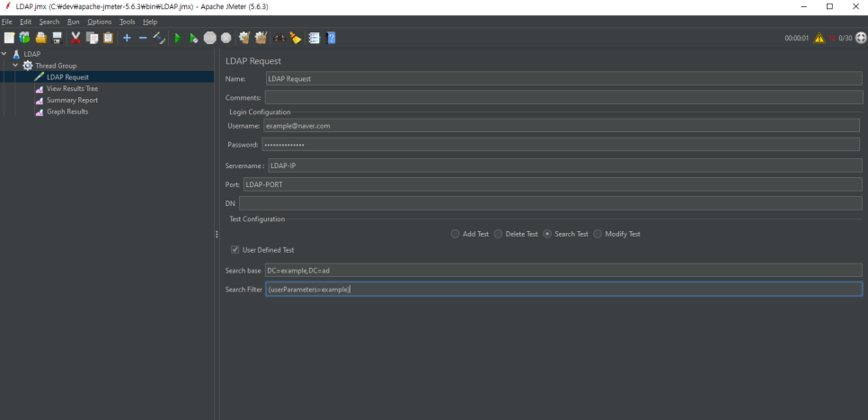Screen dimensions: 868x420
Task: Click the Clear results broom-gear icon
Action: (x=244, y=38)
